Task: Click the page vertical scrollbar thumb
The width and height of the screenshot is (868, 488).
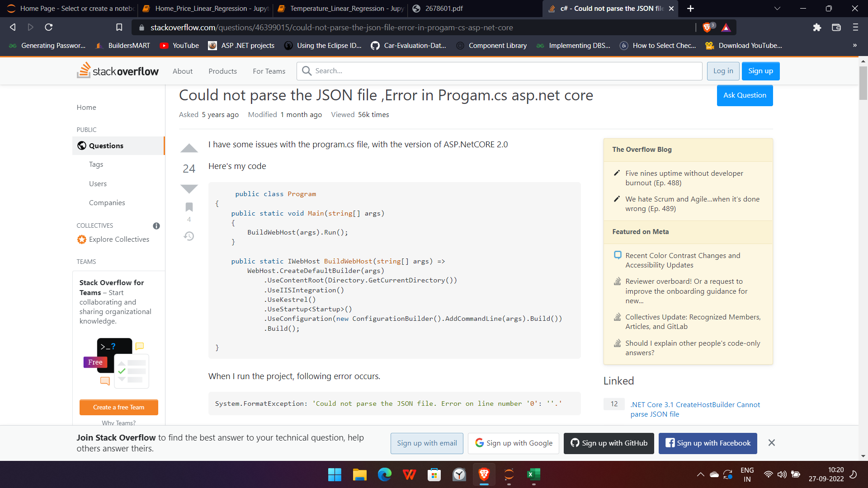Action: 863,83
